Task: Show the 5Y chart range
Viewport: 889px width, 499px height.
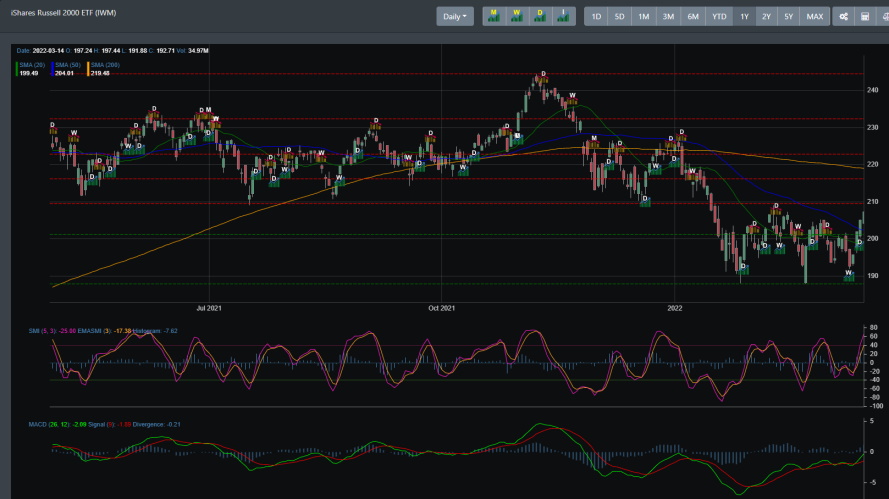Action: [789, 16]
